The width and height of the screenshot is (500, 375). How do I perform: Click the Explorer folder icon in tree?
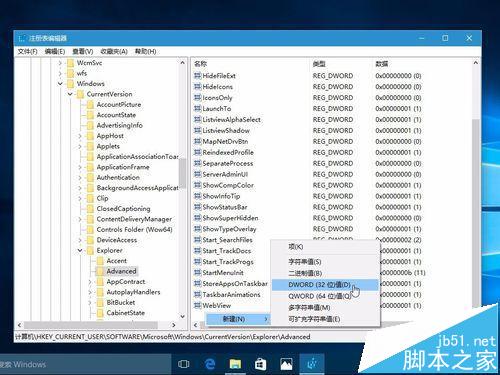point(90,250)
